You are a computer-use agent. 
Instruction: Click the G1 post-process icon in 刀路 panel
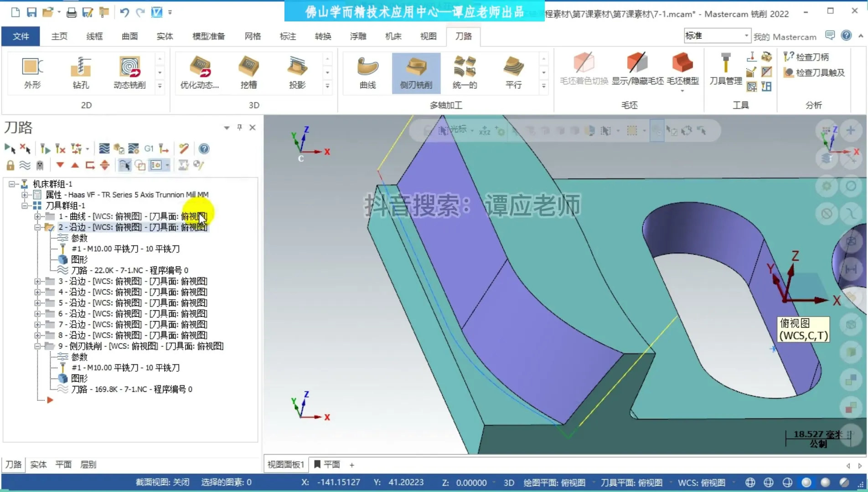pyautogui.click(x=149, y=149)
